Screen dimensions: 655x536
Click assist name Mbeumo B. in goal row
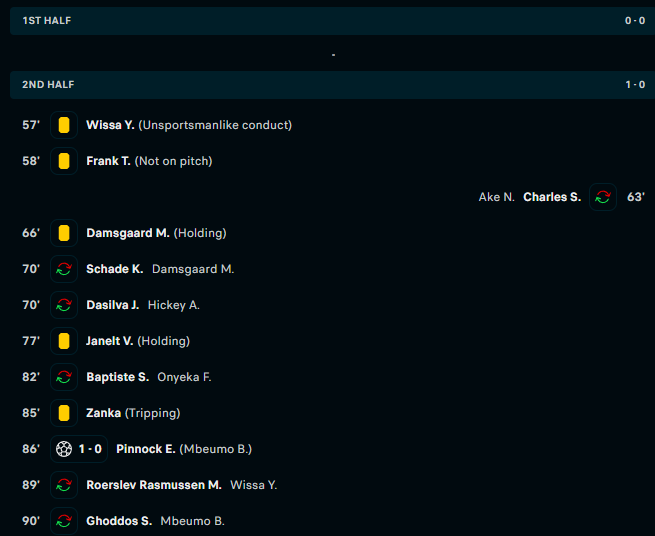click(x=215, y=449)
